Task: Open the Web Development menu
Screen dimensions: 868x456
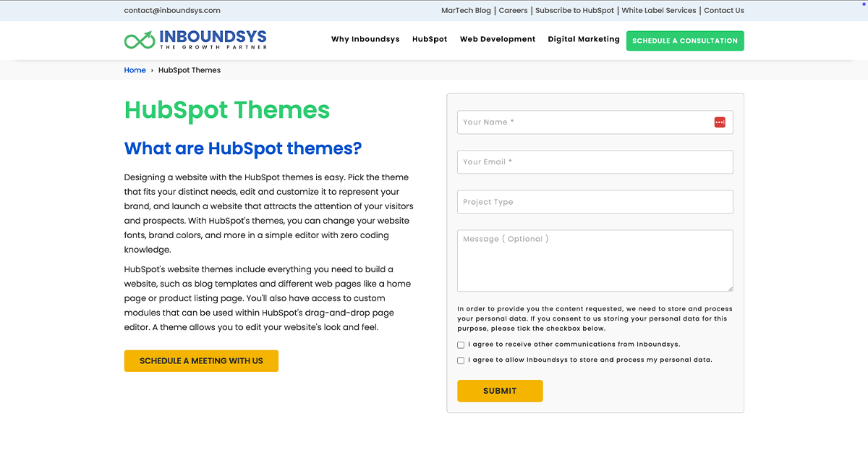Action: click(498, 40)
